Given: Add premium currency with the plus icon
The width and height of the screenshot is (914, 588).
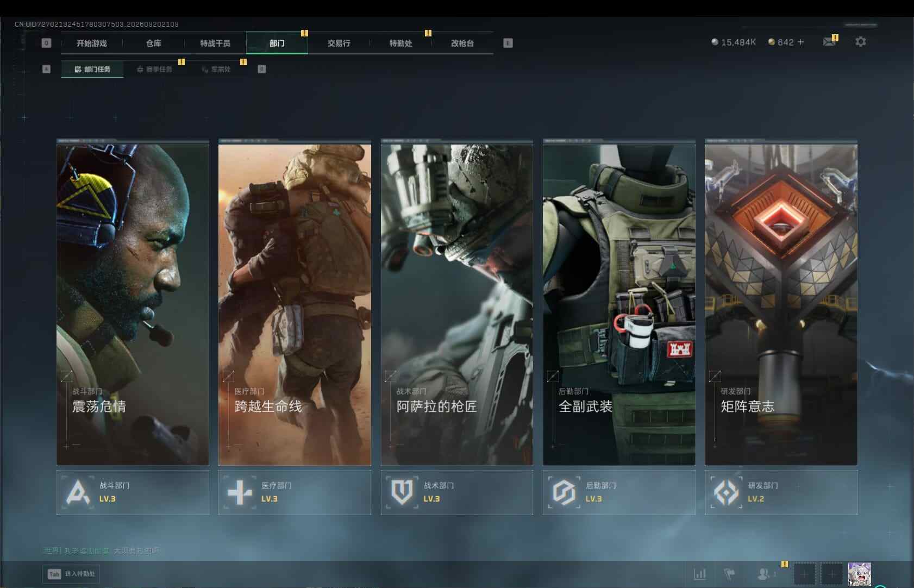Looking at the screenshot, I should click(x=800, y=42).
